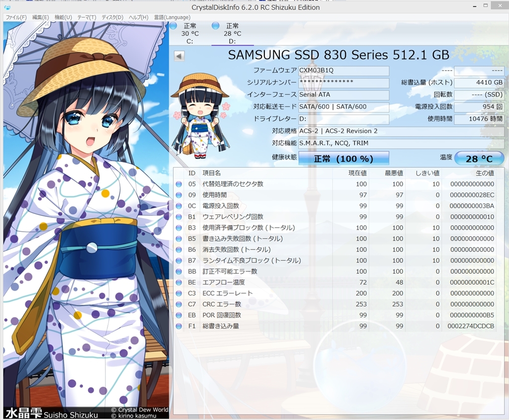This screenshot has width=509, height=420.
Task: Click the SAMSUNG SSD 830 Series model title
Action: 339,55
